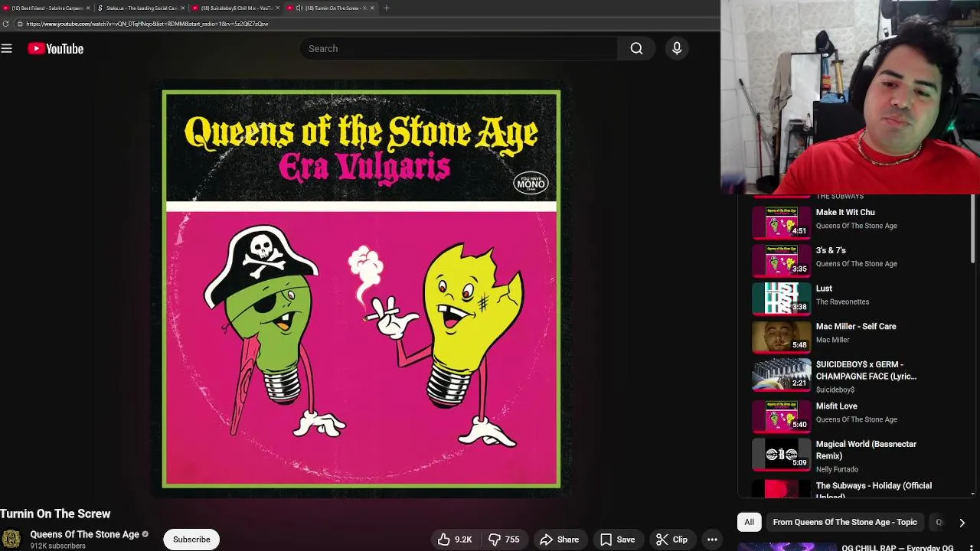Open the 3's & 7's thumbnail
The height and width of the screenshot is (551, 980).
[781, 260]
